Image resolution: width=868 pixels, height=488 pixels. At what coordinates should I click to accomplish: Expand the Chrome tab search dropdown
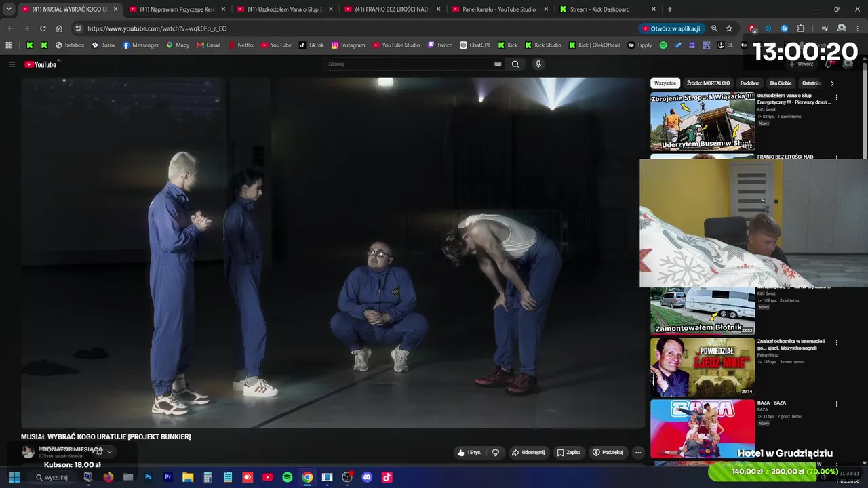pos(9,9)
